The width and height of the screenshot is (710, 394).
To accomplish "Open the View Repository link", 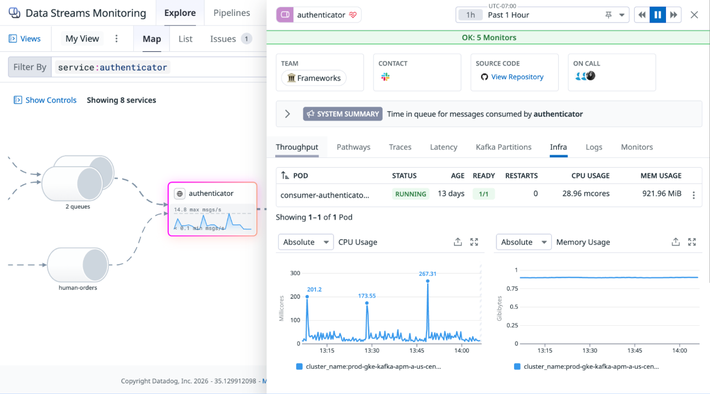I will (x=517, y=77).
